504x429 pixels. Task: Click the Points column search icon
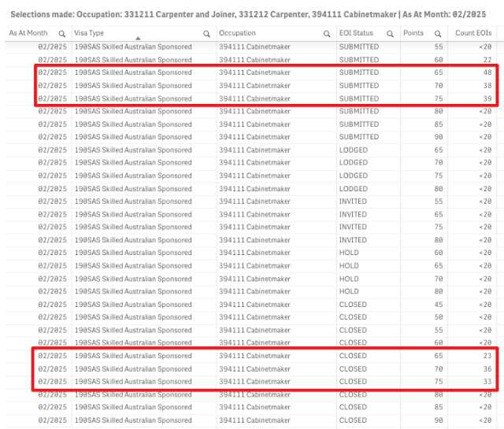click(x=437, y=34)
